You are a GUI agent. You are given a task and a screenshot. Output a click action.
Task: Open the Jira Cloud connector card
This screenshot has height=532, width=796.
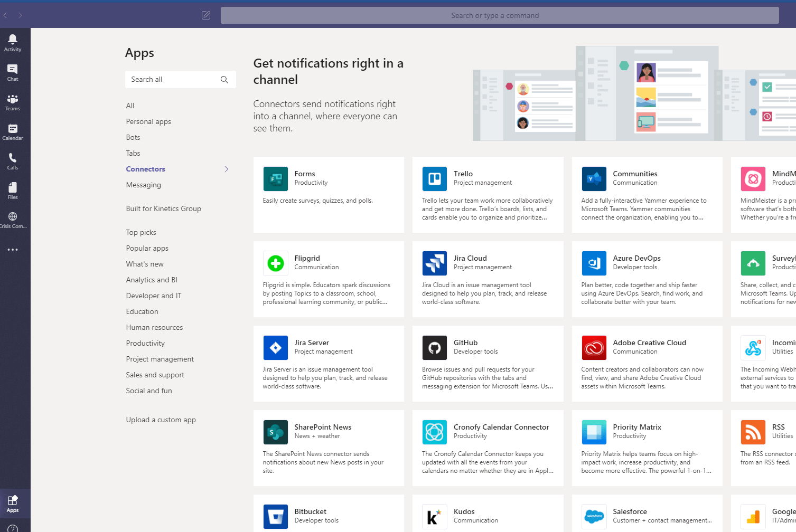[x=488, y=279]
